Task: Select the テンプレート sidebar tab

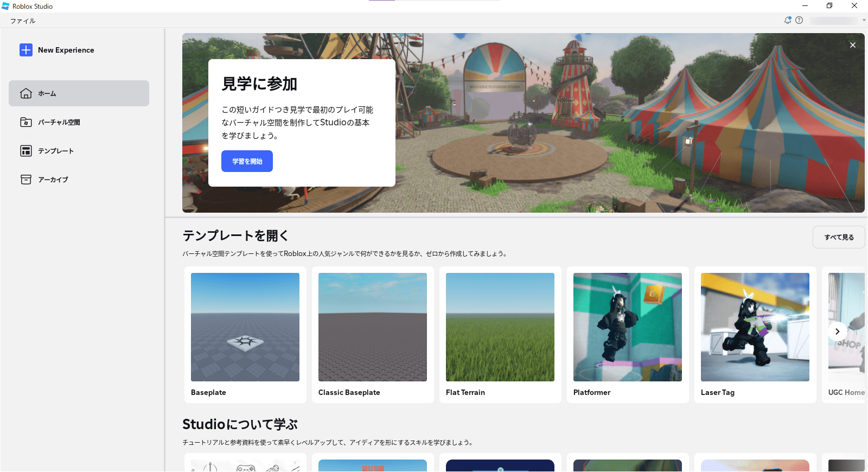Action: [79, 151]
